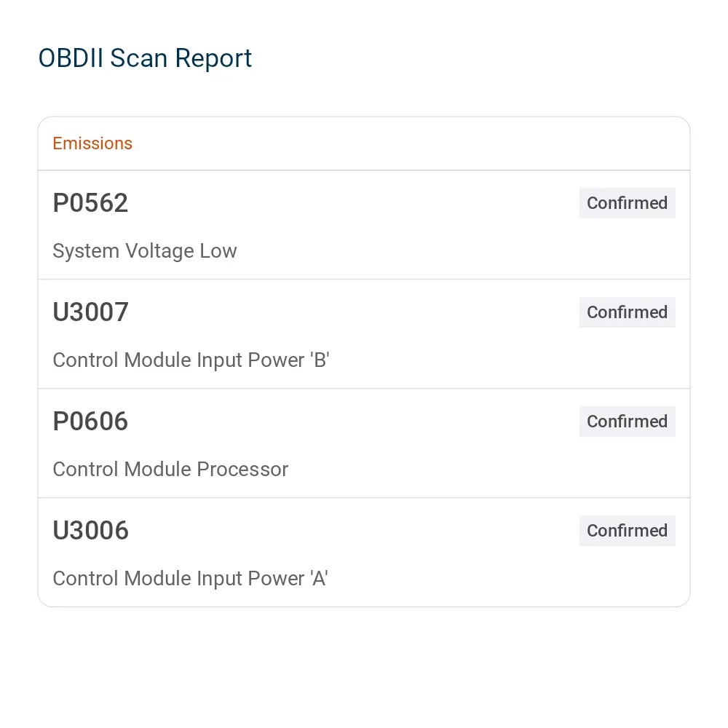Select Control Module Processor description

tap(170, 470)
